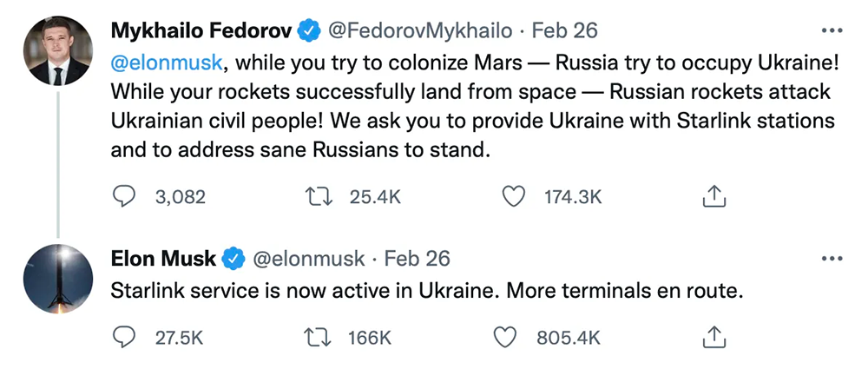Retweet Elon Musk's Starlink tweet

[321, 337]
